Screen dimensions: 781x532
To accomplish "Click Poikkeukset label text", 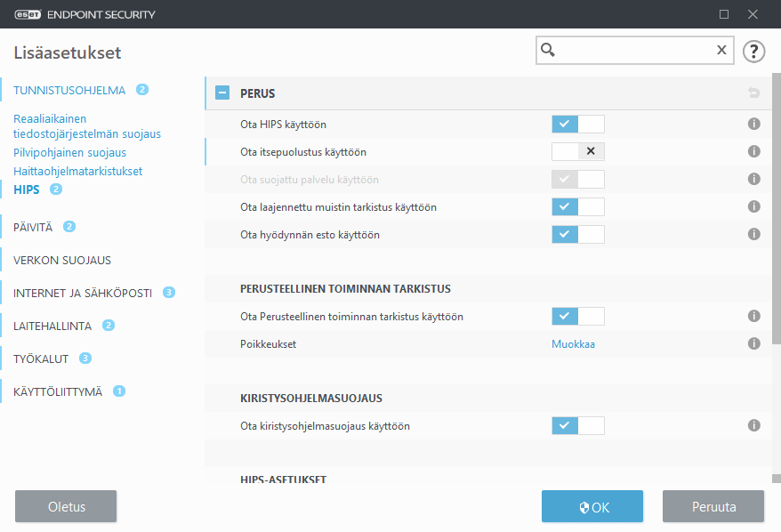I will pyautogui.click(x=268, y=344).
